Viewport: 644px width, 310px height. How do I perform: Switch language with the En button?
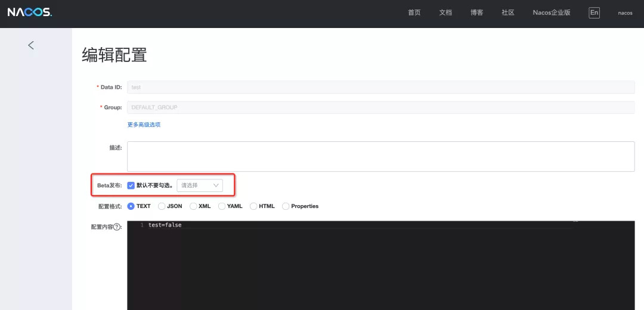point(594,13)
